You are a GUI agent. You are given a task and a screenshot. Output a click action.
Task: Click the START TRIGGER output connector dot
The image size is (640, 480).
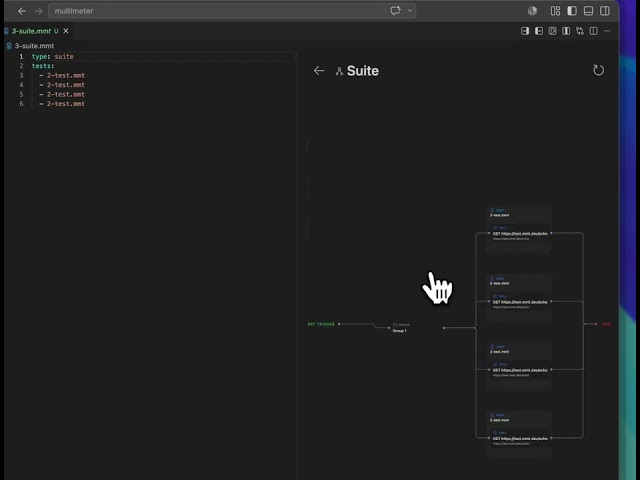[339, 324]
